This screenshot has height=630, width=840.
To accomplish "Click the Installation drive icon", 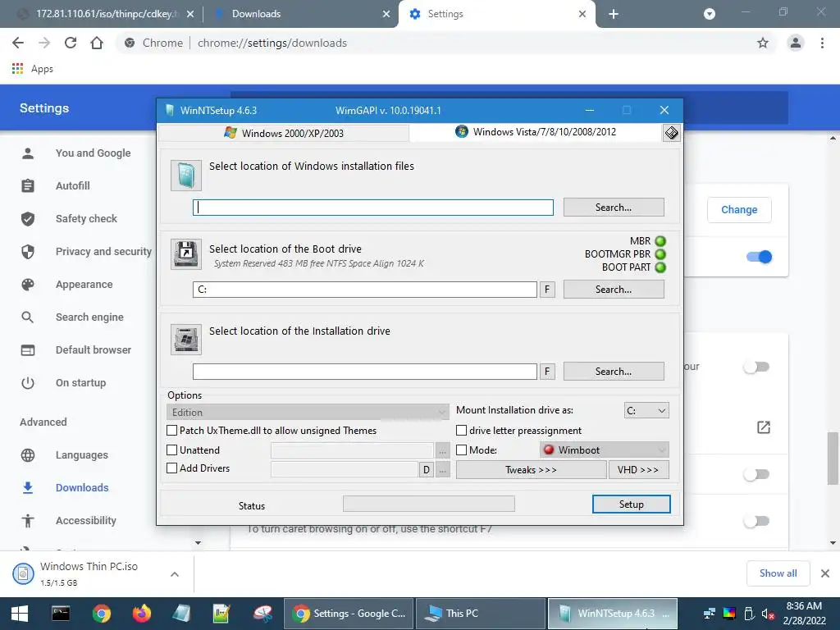I will 186,339.
